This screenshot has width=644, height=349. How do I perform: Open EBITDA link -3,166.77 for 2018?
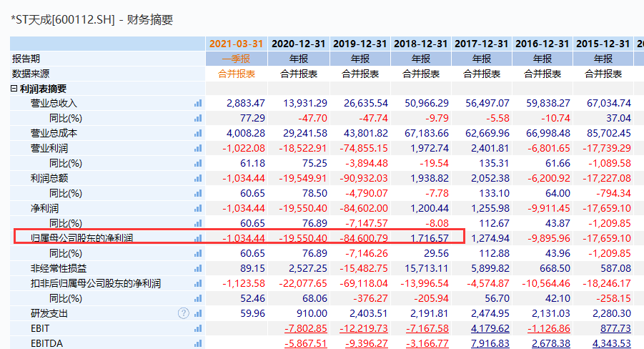pos(427,344)
